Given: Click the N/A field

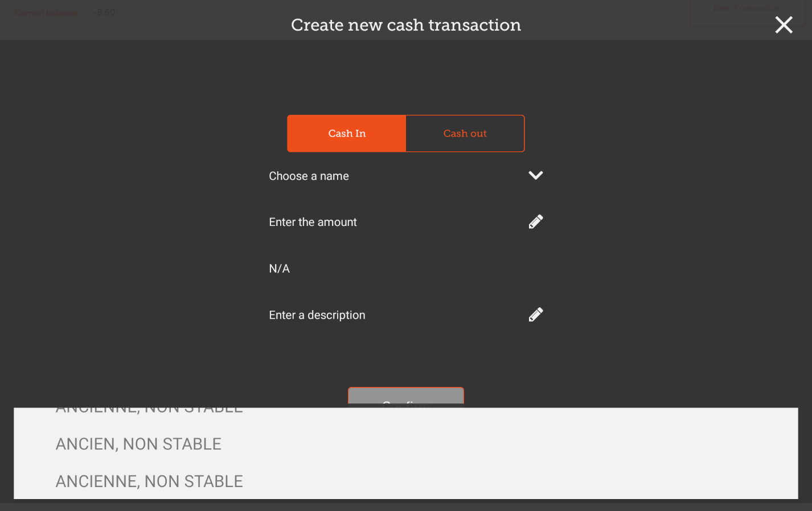Looking at the screenshot, I should pos(280,269).
